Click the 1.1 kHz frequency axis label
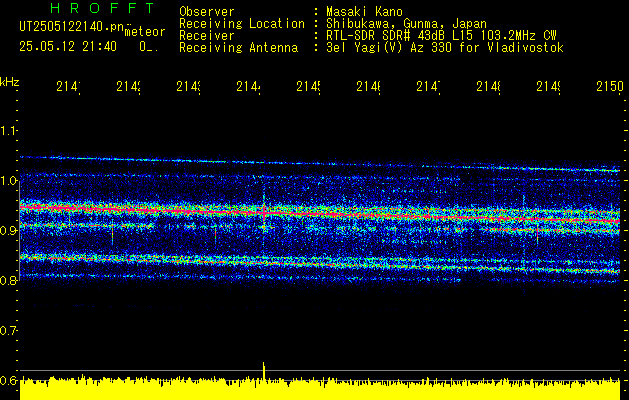Screen dimensions: 629x400 8,130
